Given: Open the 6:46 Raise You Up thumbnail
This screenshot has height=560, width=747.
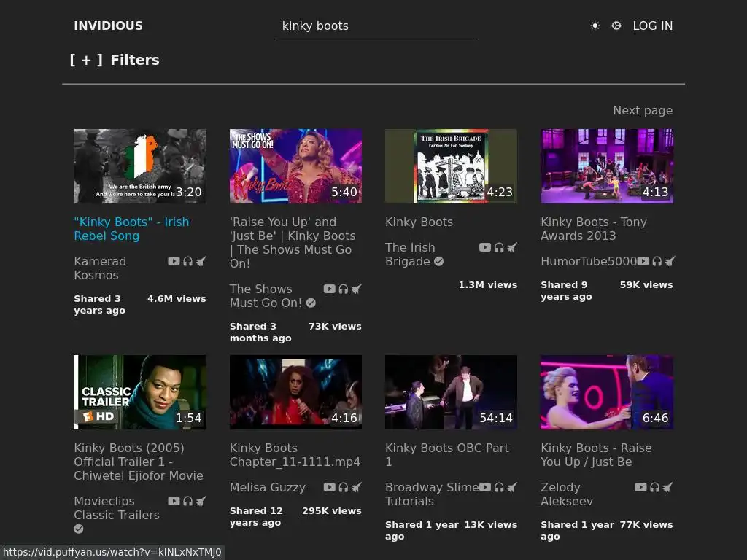Looking at the screenshot, I should 607,392.
